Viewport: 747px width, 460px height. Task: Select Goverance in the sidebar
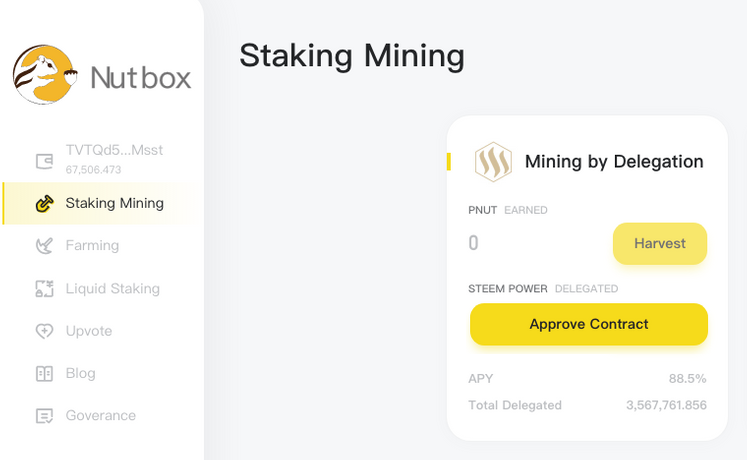point(100,416)
